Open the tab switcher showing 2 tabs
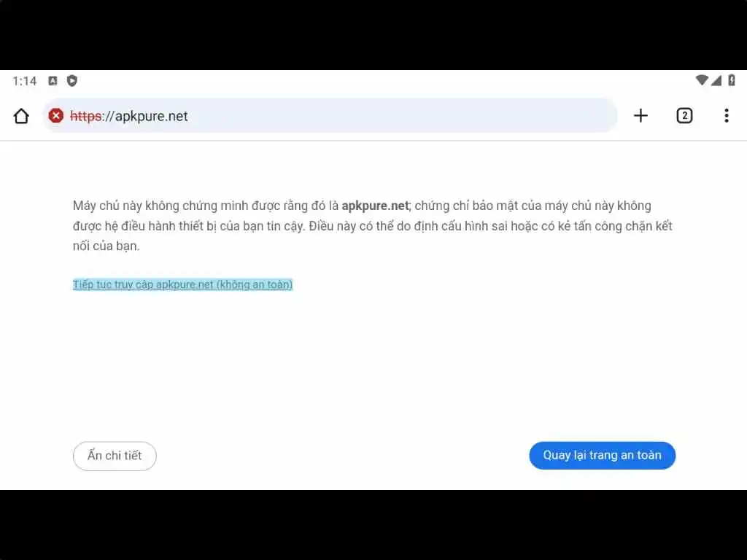This screenshot has height=560, width=747. click(684, 116)
